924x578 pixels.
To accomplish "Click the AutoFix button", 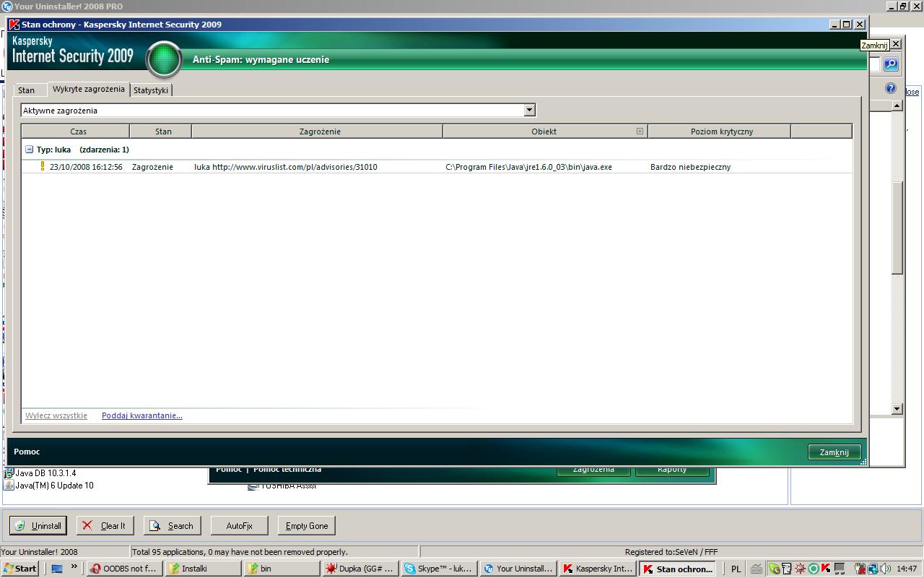I will pyautogui.click(x=239, y=526).
